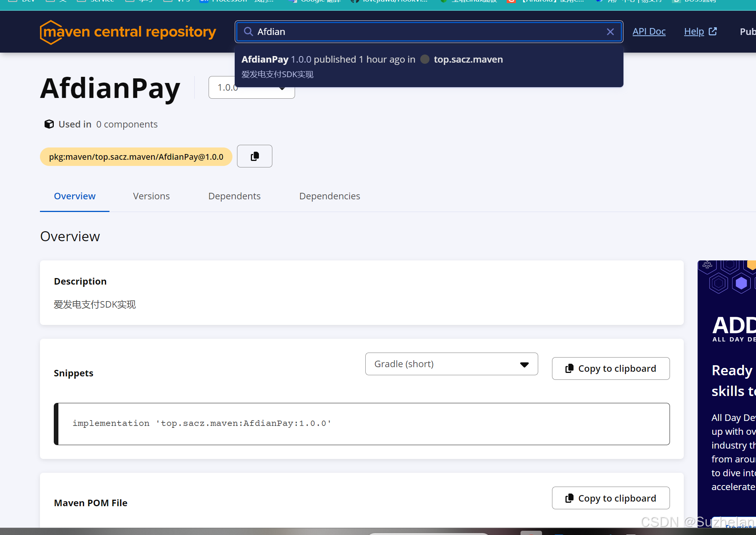Click the Help link
The width and height of the screenshot is (756, 535).
click(694, 31)
